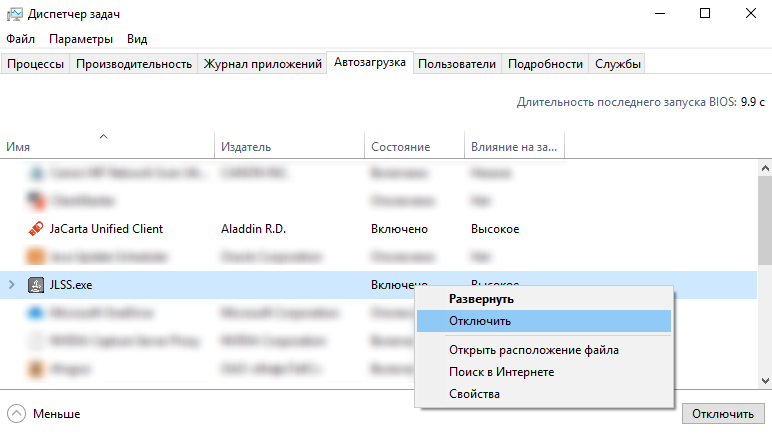Select the JaCarta Unified Client row name
The image size is (772, 436).
point(106,229)
